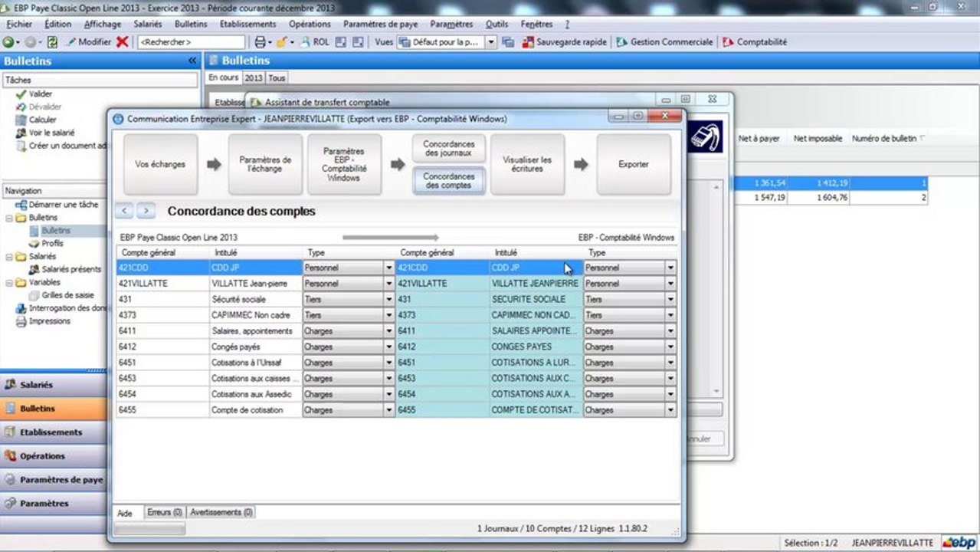
Task: Select the SECURITE SOCIALE intitulé cell
Action: [536, 299]
